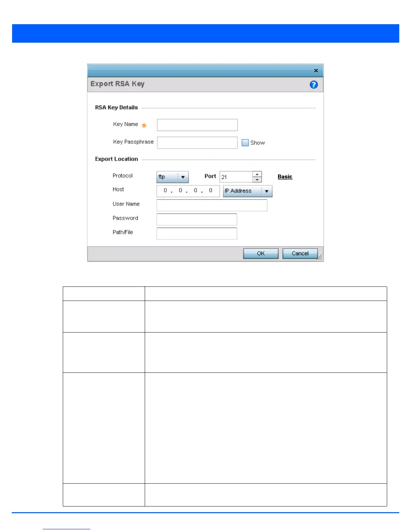
Task: Click the underlined link at page bottom
Action: tap(66, 528)
